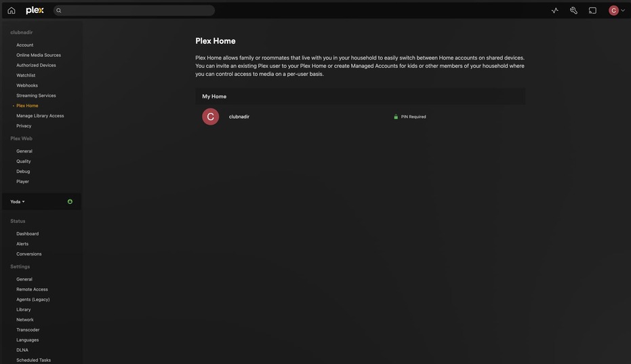
Task: Open Privacy settings
Action: 24,125
